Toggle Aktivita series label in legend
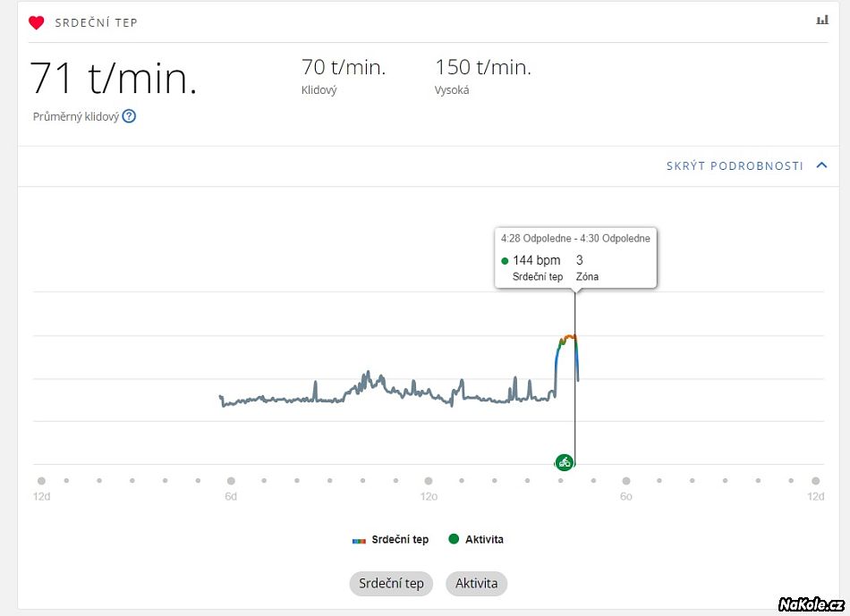 point(484,539)
